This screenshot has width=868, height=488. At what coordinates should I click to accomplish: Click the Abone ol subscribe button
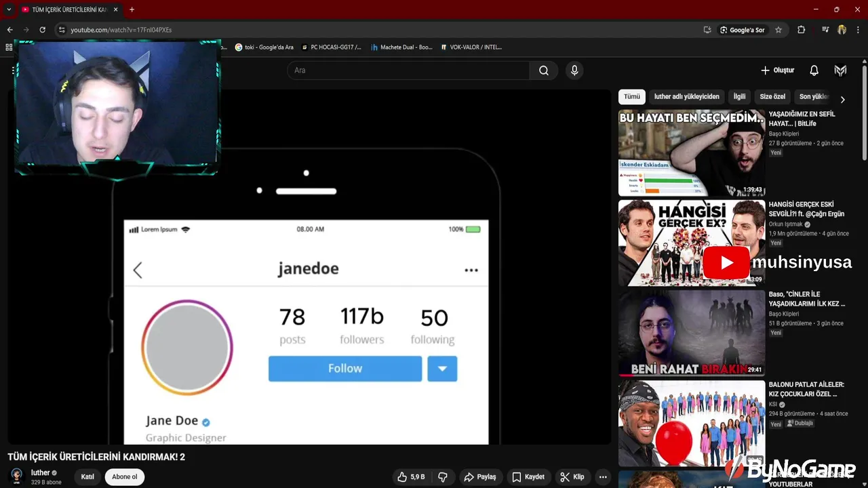click(x=125, y=476)
